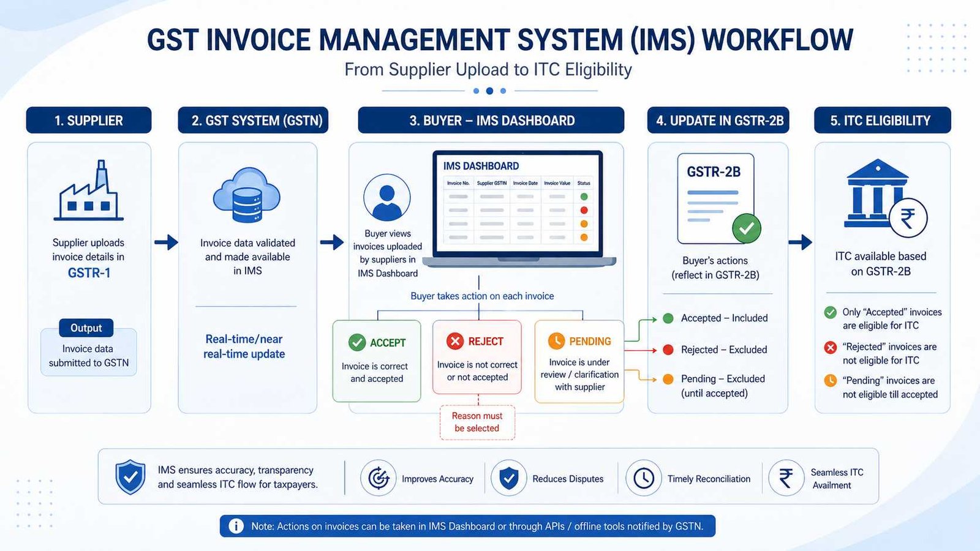The height and width of the screenshot is (551, 980).
Task: Click the REJECT action box
Action: (477, 357)
